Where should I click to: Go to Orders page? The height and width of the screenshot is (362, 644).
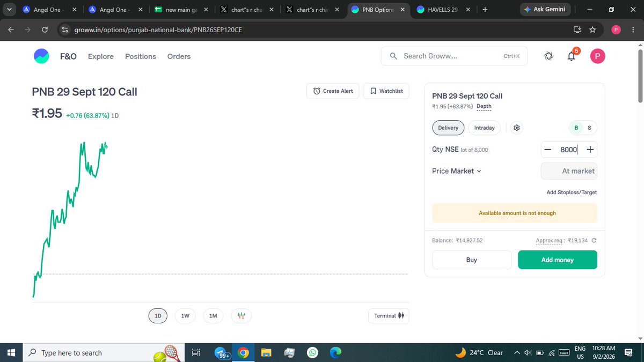179,56
